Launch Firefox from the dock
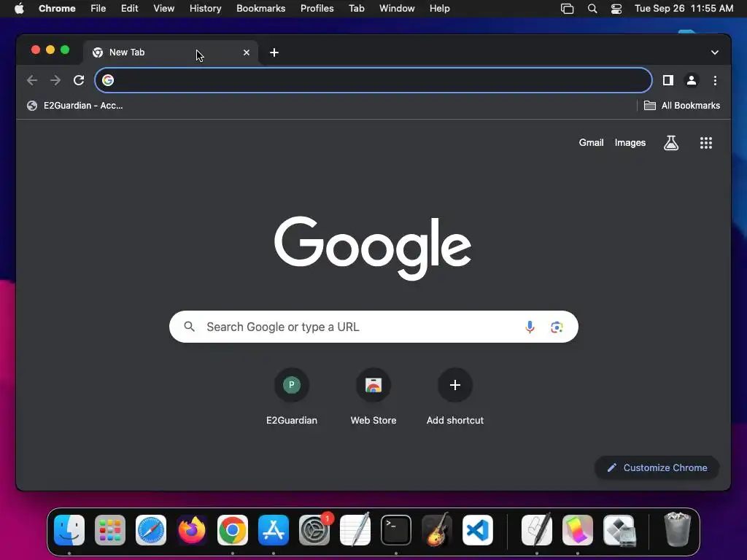This screenshot has height=560, width=747. point(192,530)
